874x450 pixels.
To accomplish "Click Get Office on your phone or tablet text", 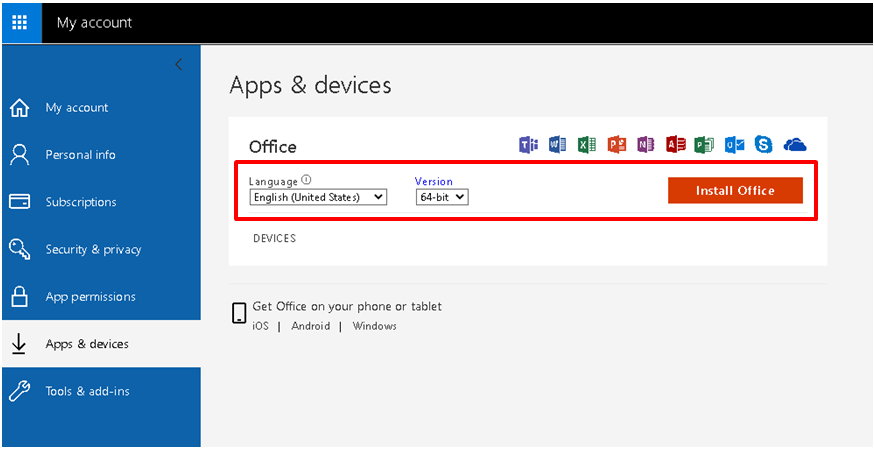I will pos(347,307).
